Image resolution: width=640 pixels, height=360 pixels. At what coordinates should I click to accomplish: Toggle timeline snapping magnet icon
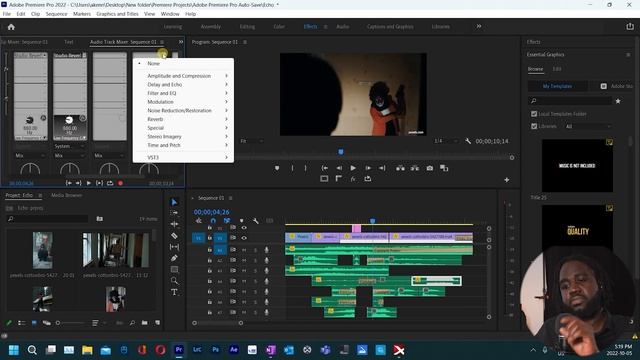[213, 221]
